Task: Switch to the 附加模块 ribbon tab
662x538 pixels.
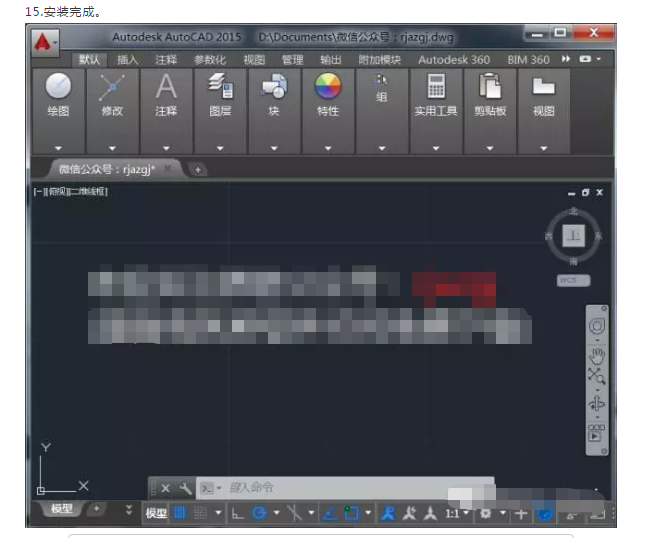Action: (x=380, y=60)
